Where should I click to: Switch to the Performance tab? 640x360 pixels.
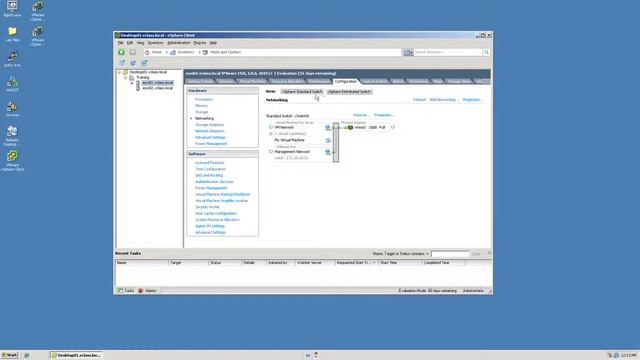pyautogui.click(x=319, y=81)
